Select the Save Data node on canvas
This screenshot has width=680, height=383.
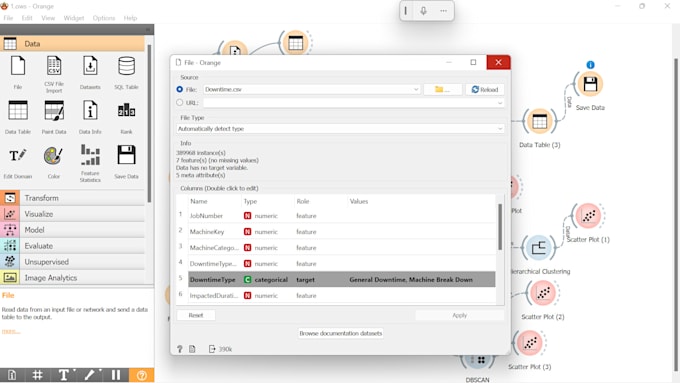coord(590,84)
